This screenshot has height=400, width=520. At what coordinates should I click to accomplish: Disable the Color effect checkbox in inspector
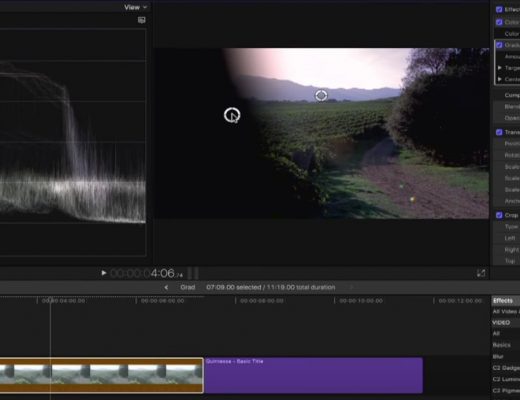pyautogui.click(x=499, y=22)
